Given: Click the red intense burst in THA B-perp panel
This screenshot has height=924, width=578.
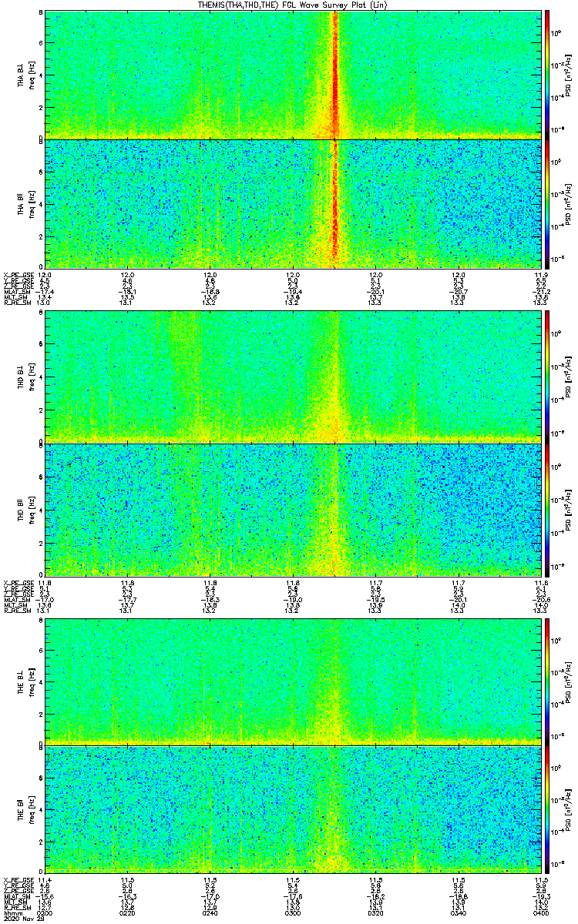Looking at the screenshot, I should click(335, 77).
